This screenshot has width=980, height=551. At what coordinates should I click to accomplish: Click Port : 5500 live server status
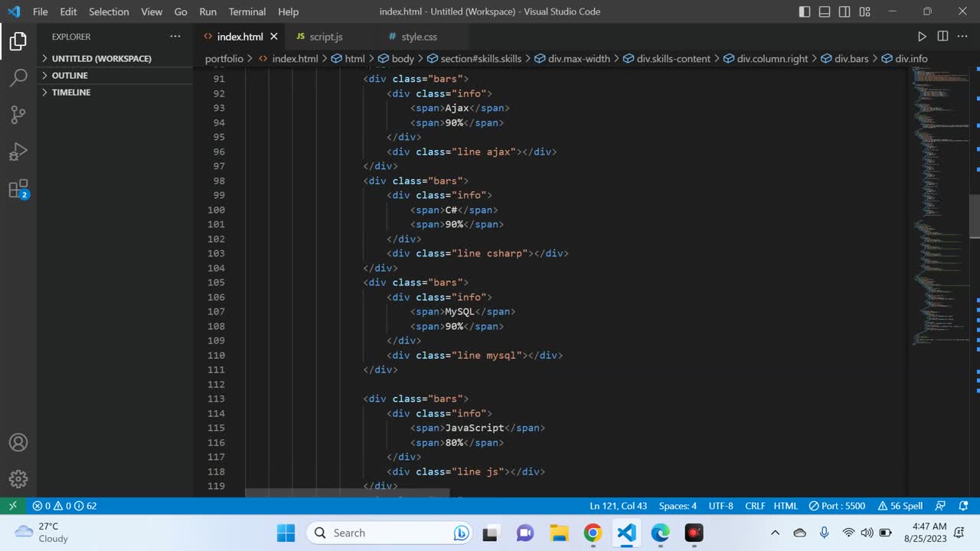point(837,506)
